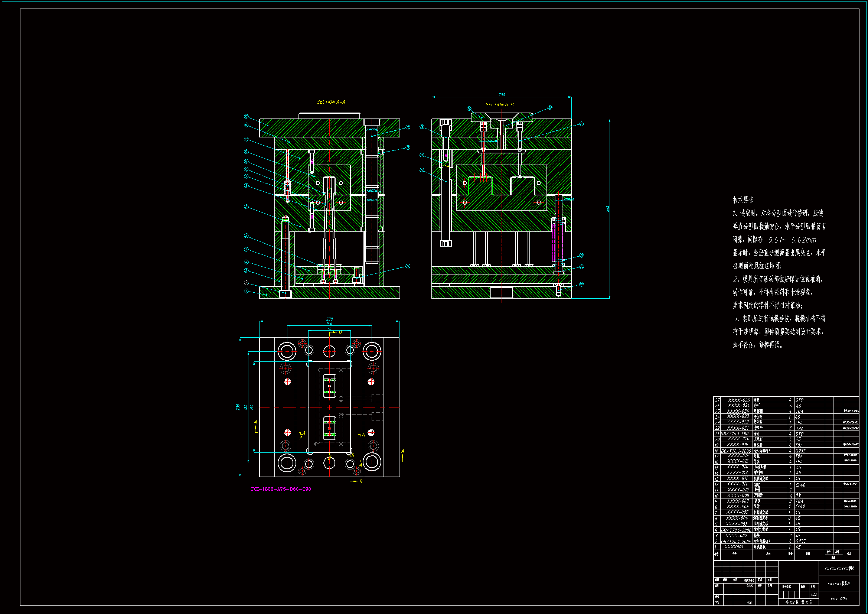
Task: Click the SECTION A-A title text
Action: pos(331,102)
